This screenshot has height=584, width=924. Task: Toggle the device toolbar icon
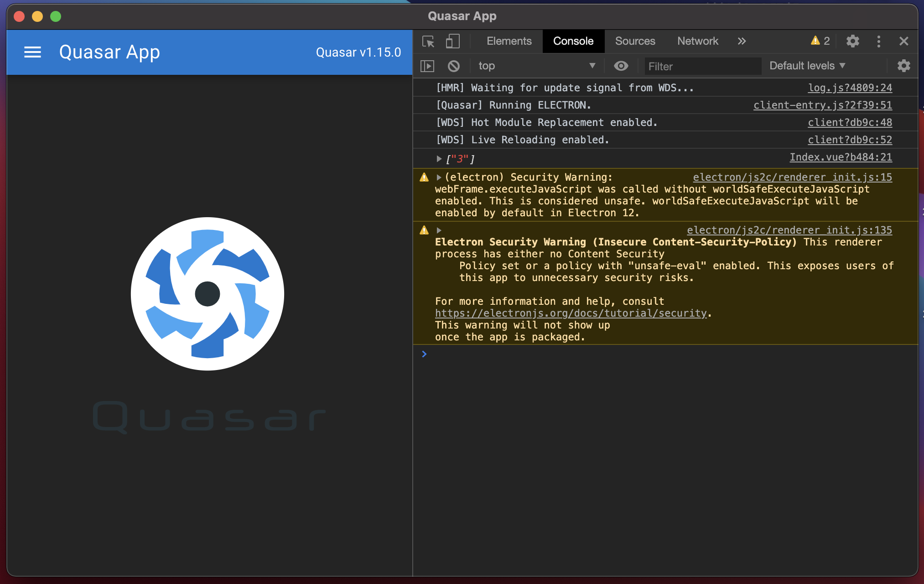tap(452, 42)
